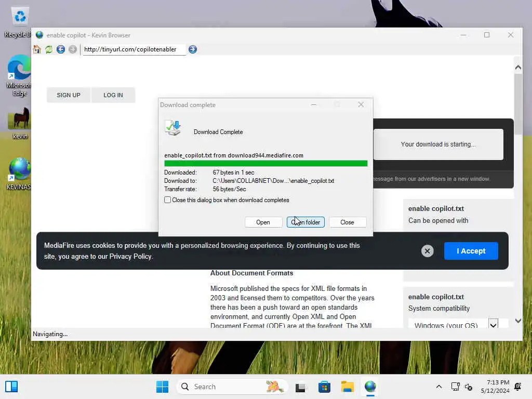Open the downloaded file with Open button
Screen dimensions: 532x399
pyautogui.click(x=263, y=222)
